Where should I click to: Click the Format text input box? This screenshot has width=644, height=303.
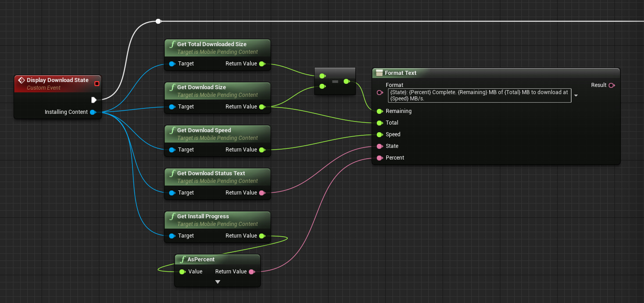click(479, 95)
